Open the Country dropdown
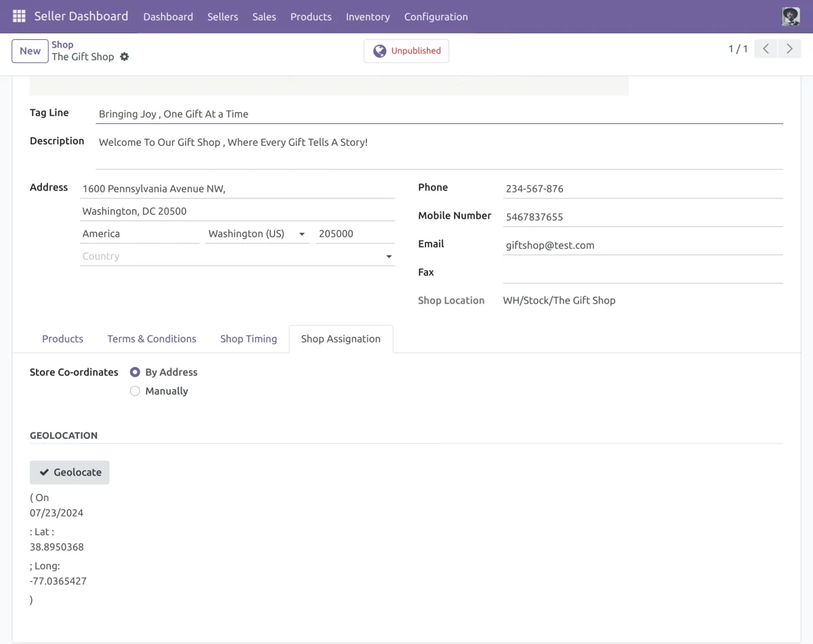Viewport: 813px width, 644px height. (388, 257)
